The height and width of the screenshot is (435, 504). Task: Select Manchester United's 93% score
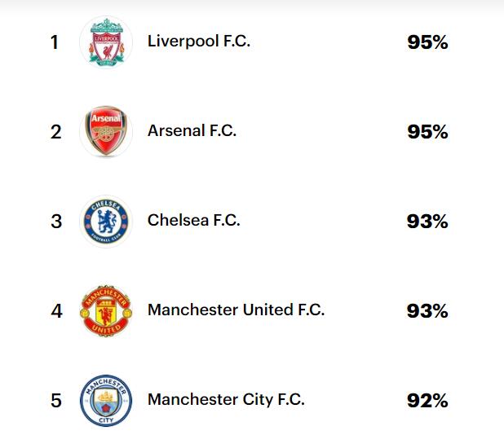click(x=427, y=310)
